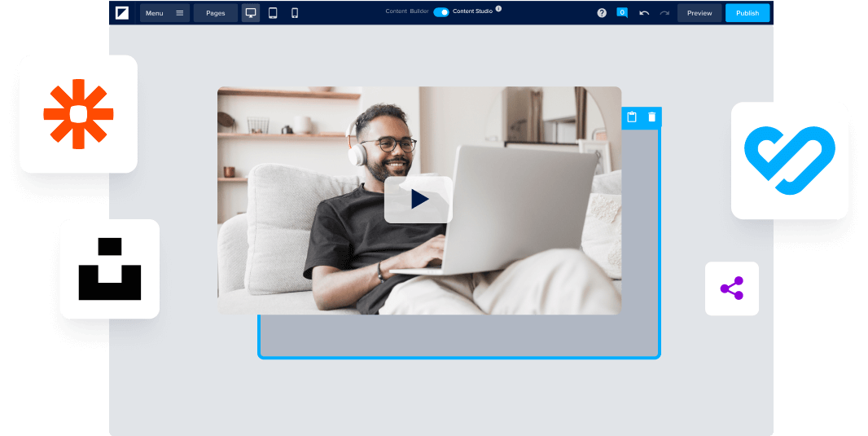Viewport: 868px width, 436px height.
Task: Click the Unsplash logo tile
Action: click(x=109, y=269)
